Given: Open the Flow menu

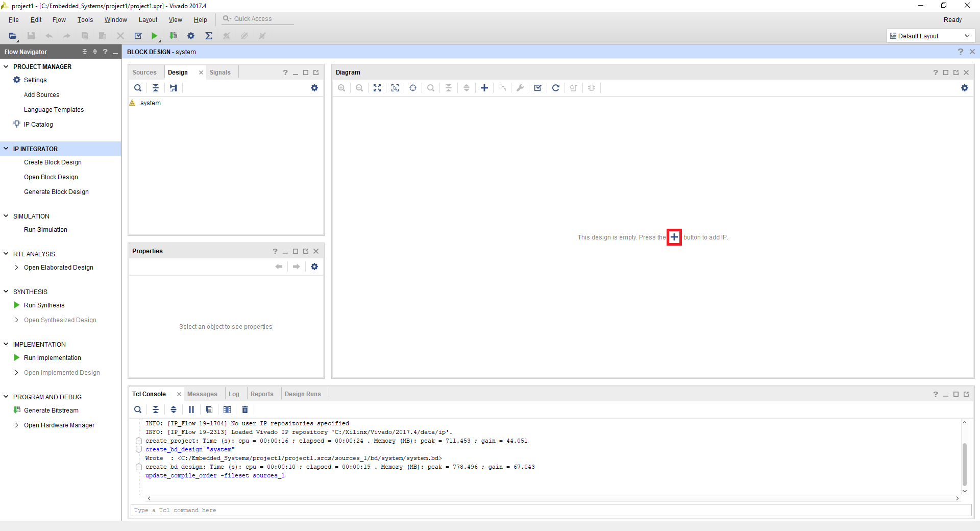Looking at the screenshot, I should click(x=59, y=20).
